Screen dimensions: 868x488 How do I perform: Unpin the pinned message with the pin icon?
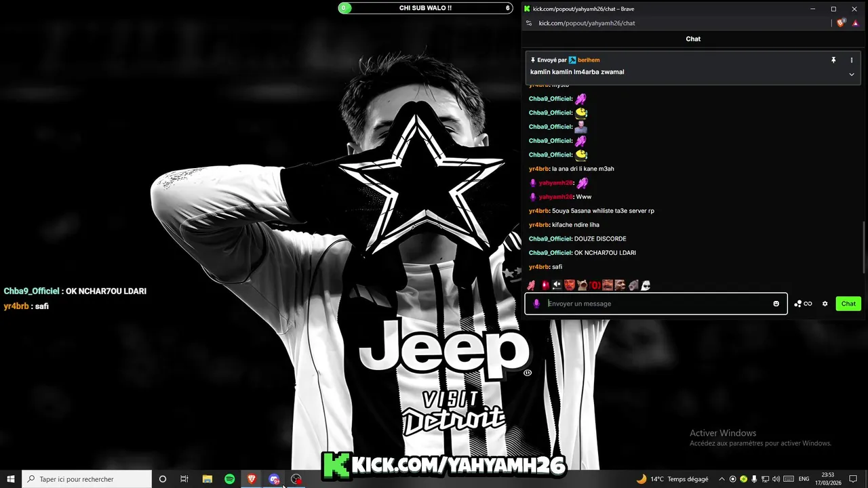coord(833,60)
